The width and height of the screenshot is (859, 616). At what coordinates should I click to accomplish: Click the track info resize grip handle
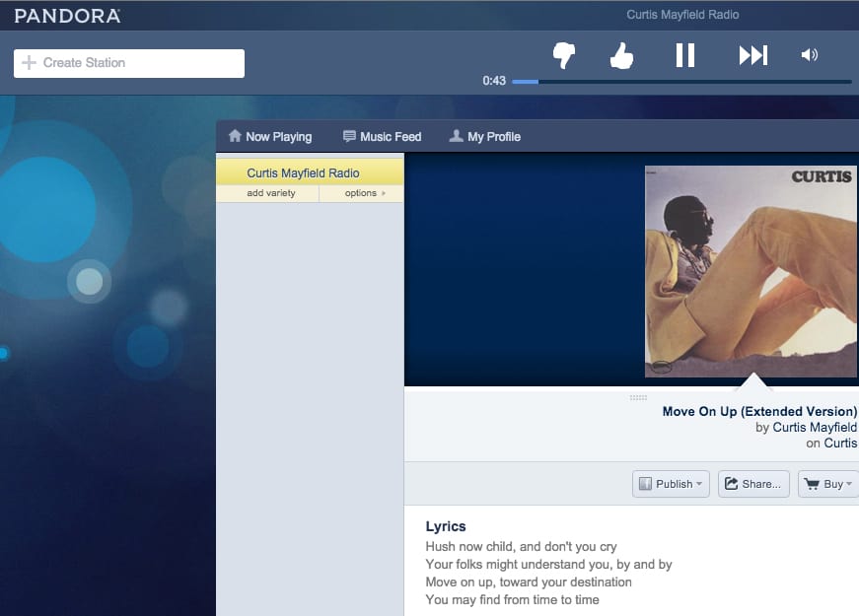click(x=638, y=397)
